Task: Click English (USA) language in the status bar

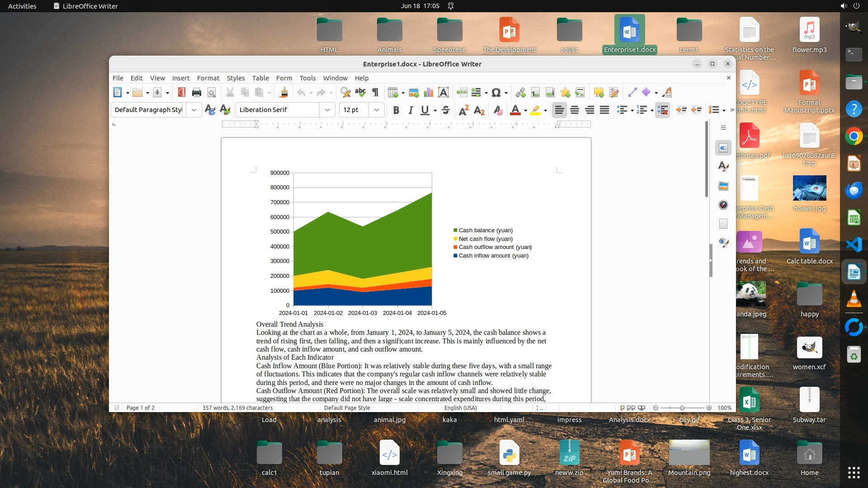Action: pyautogui.click(x=460, y=408)
